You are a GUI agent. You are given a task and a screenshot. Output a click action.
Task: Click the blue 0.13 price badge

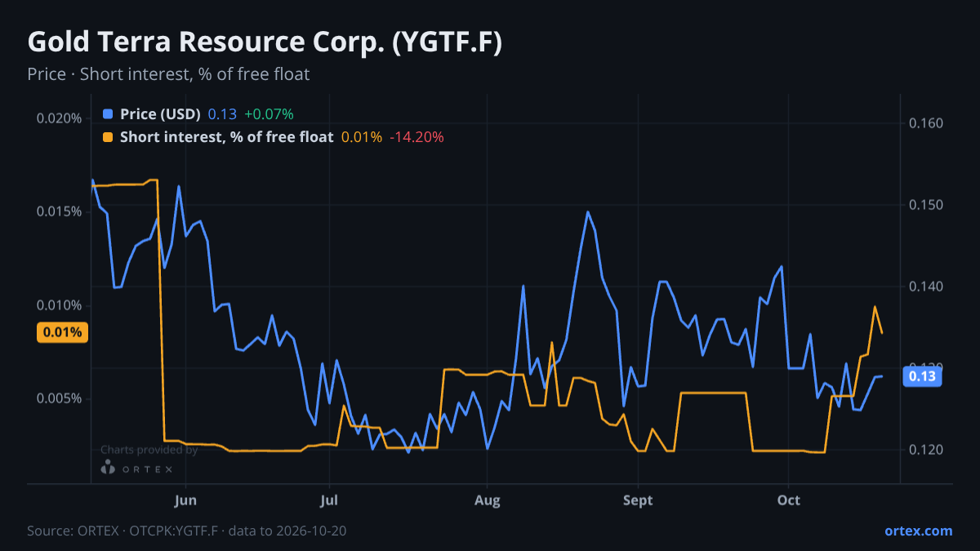pyautogui.click(x=922, y=376)
